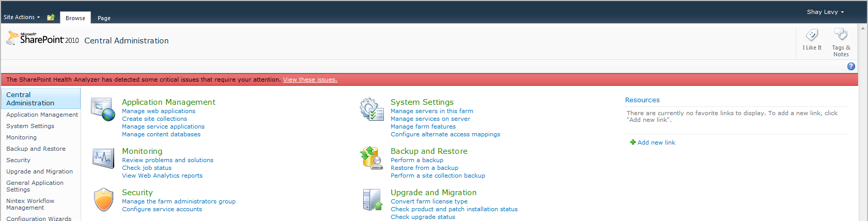Open Manage web applications link

(x=159, y=111)
